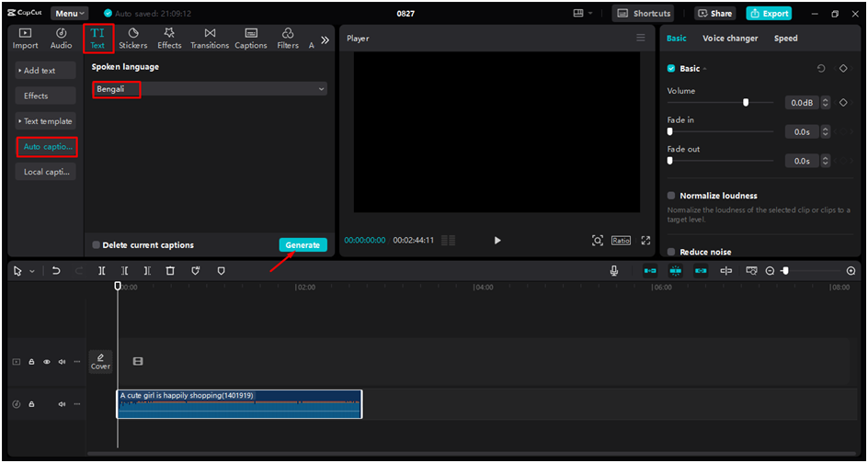Reset the Basic audio settings

(821, 69)
